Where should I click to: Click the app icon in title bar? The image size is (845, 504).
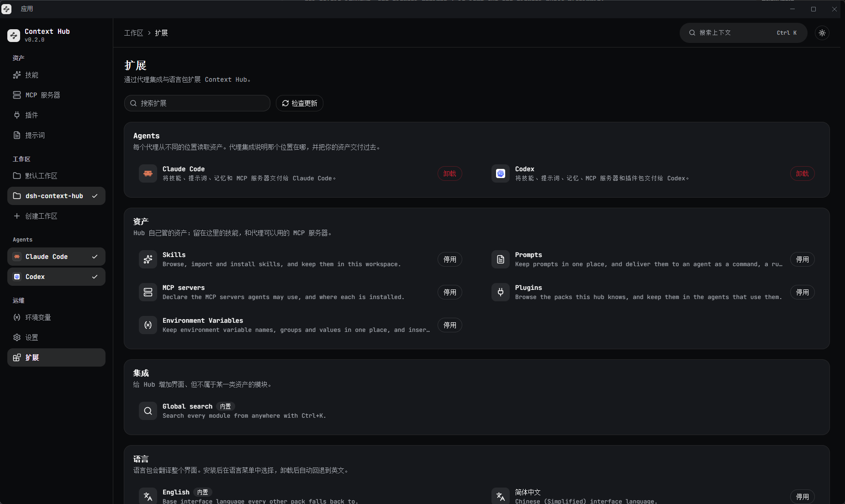pyautogui.click(x=6, y=9)
